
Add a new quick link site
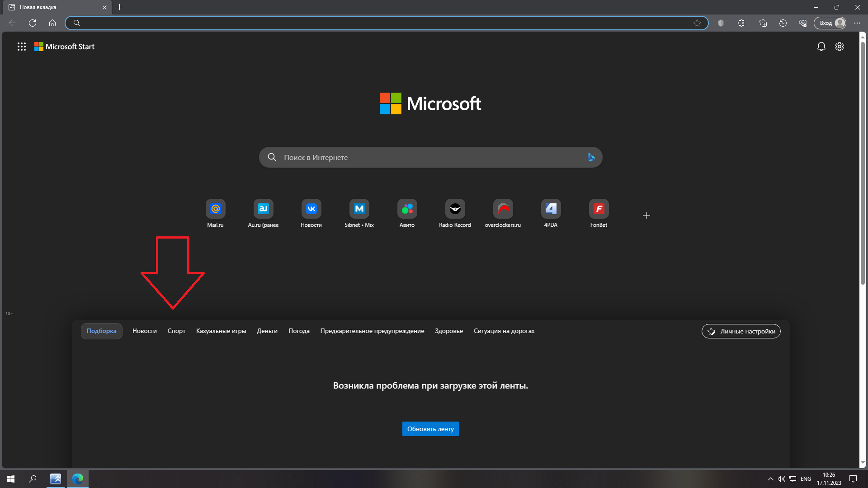pos(646,216)
